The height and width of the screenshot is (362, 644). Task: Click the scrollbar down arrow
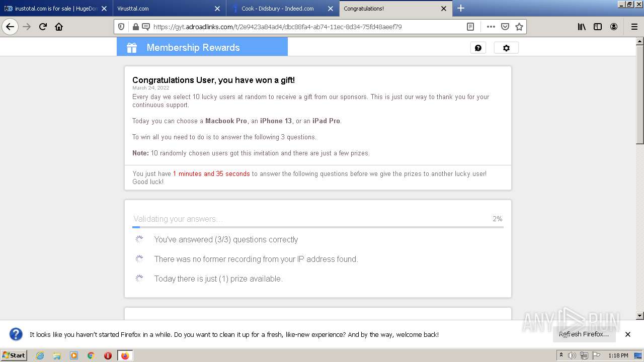pos(640,316)
